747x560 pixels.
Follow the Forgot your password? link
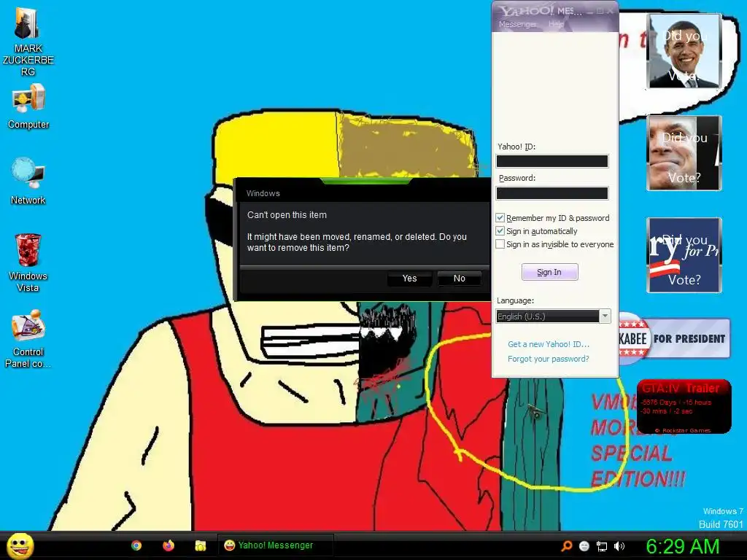pyautogui.click(x=549, y=359)
